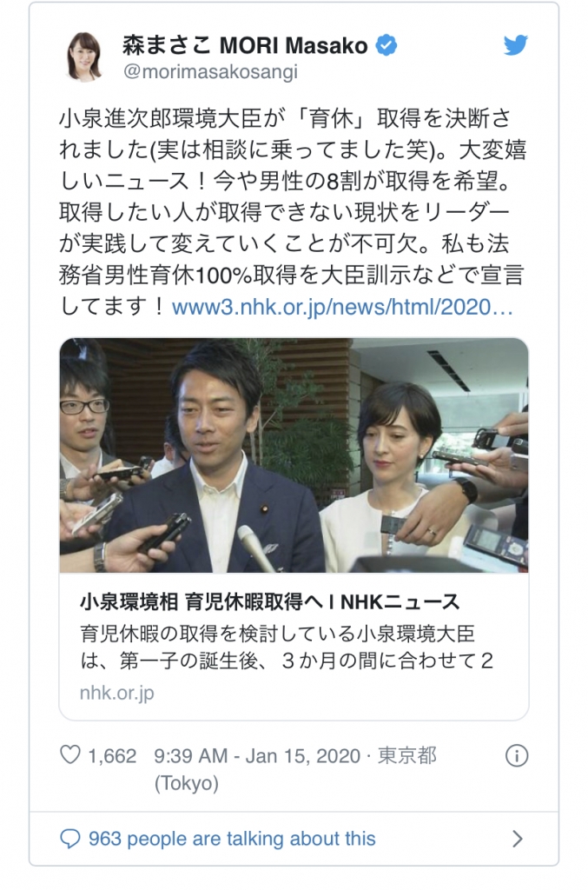Click the Twitter bird logo icon
This screenshot has width=588, height=890.
click(515, 45)
